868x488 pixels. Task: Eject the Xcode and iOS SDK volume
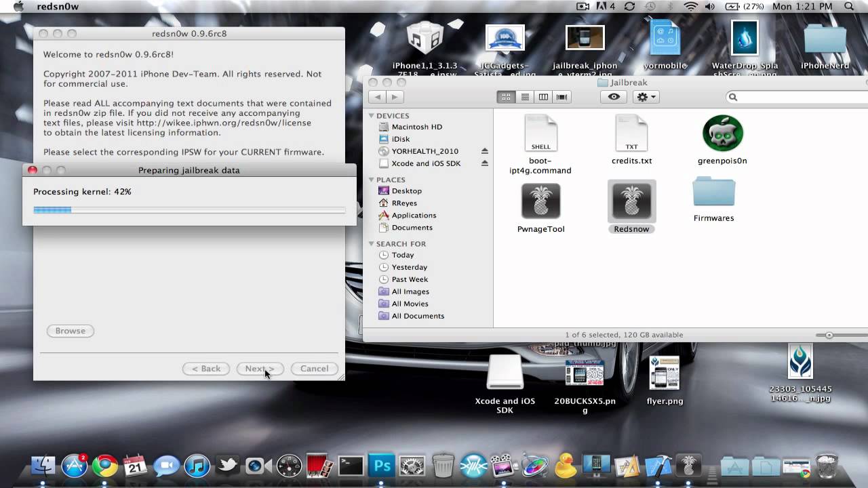[x=484, y=163]
